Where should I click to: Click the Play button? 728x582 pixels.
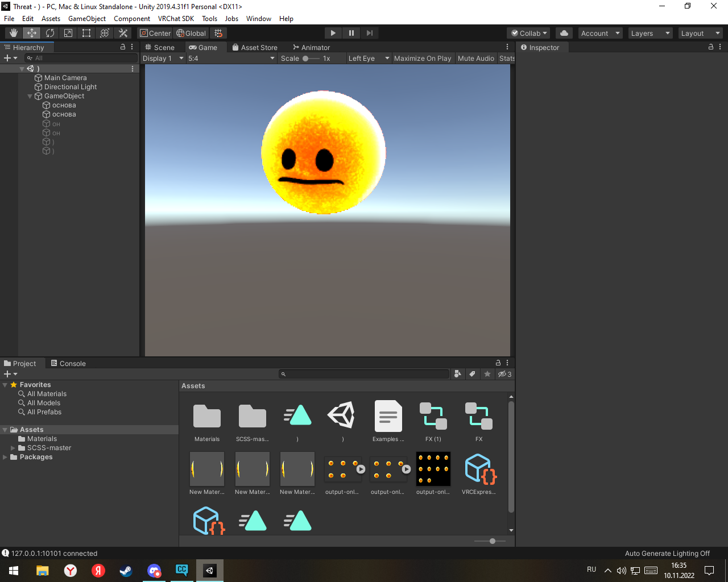pos(333,33)
